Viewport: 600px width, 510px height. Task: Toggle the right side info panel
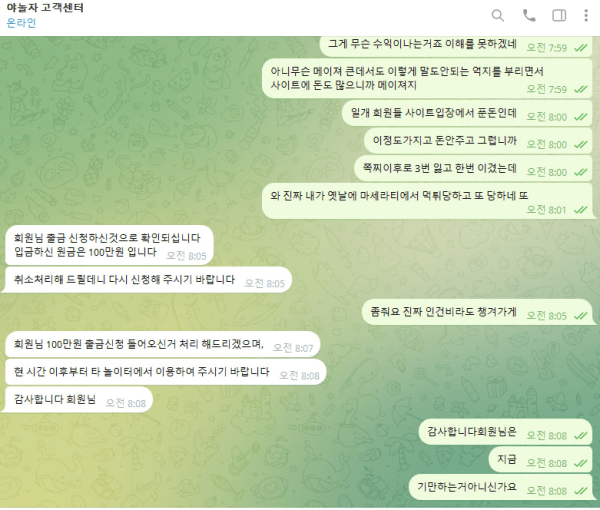click(559, 16)
